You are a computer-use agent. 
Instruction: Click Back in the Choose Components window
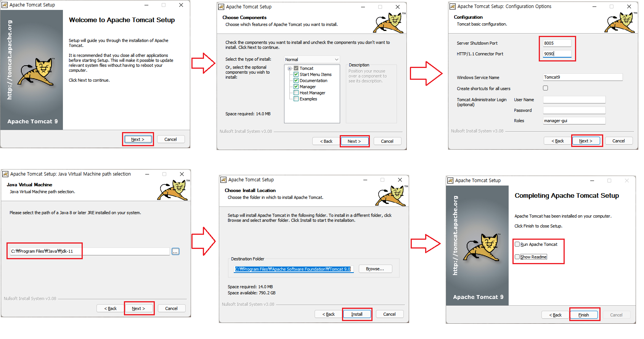click(326, 141)
